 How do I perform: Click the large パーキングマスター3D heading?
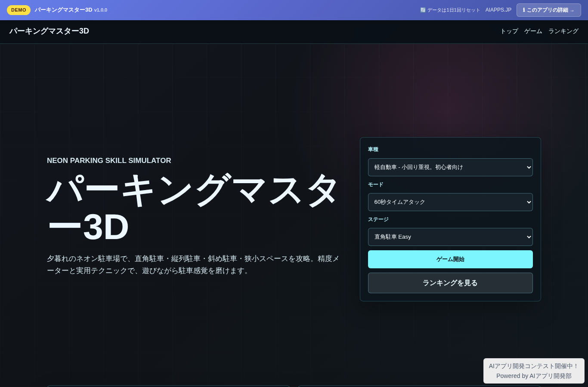click(194, 208)
